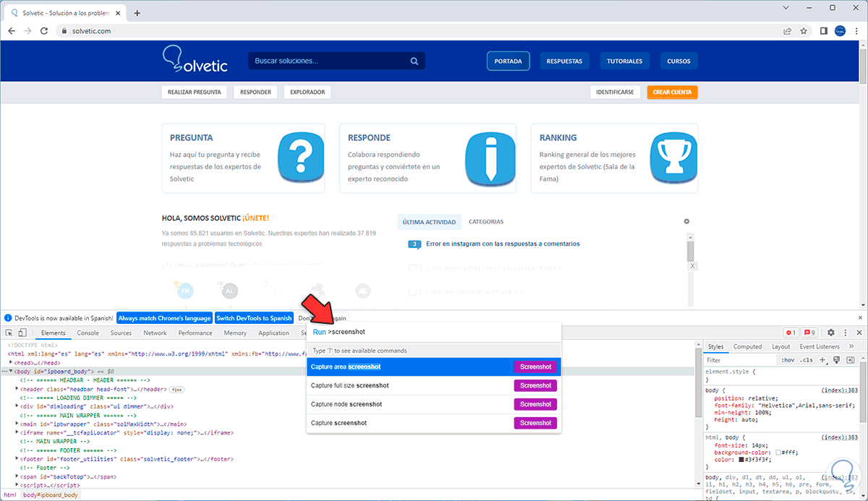Click the issues counter badge showing 9
This screenshot has height=501, width=868.
click(x=809, y=333)
